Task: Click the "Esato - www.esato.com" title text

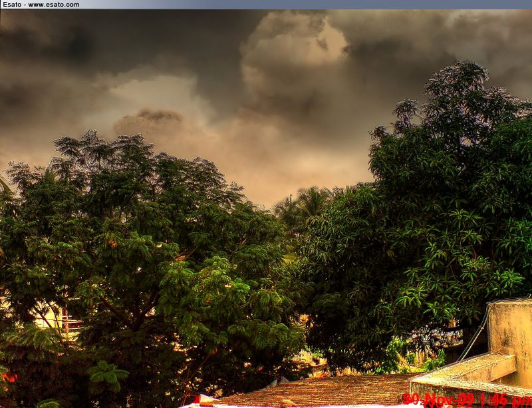Action: [41, 5]
